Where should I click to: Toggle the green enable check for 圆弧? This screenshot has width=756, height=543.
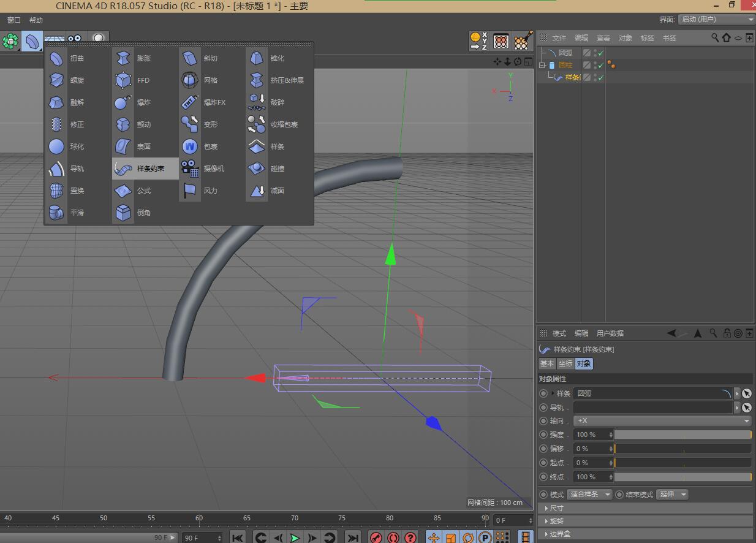[x=601, y=53]
